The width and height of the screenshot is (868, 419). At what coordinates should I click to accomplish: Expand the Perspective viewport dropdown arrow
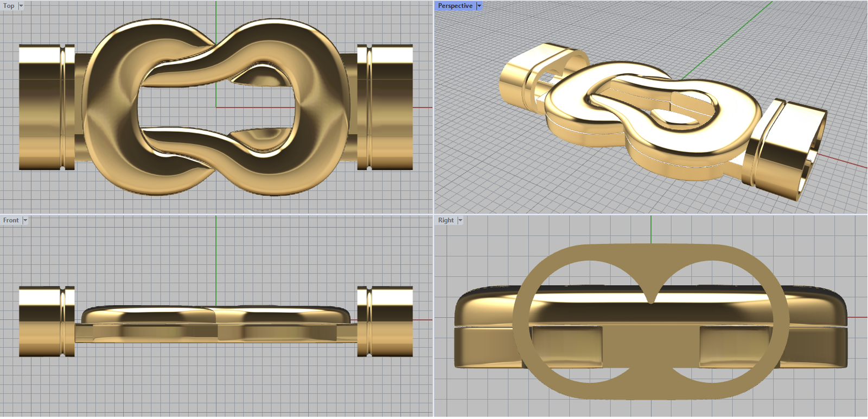pyautogui.click(x=479, y=6)
